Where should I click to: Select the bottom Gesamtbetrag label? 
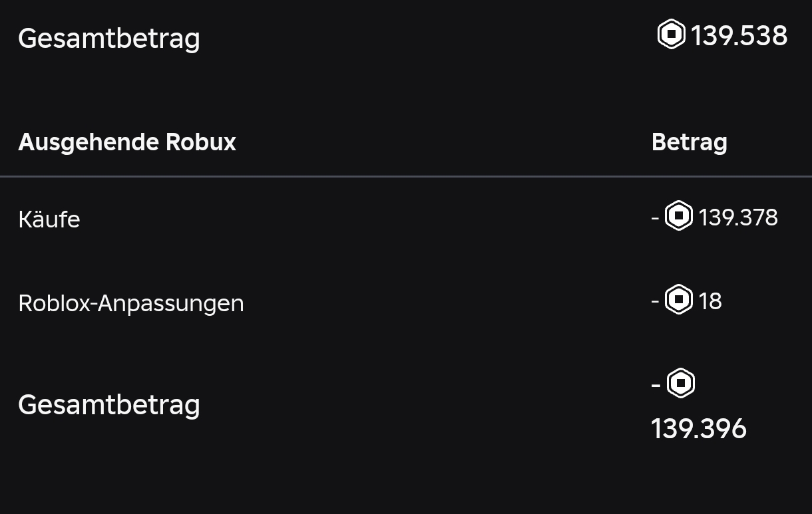109,405
